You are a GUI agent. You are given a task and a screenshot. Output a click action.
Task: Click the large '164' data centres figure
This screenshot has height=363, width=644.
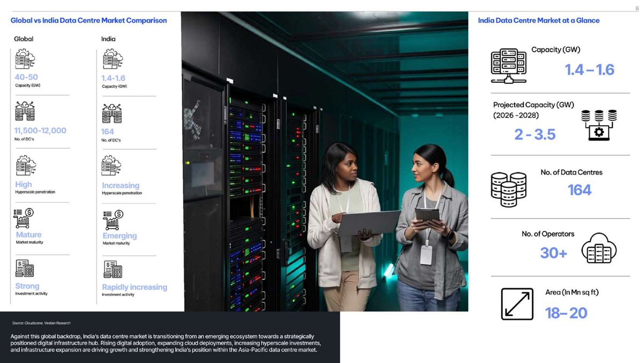click(x=580, y=190)
